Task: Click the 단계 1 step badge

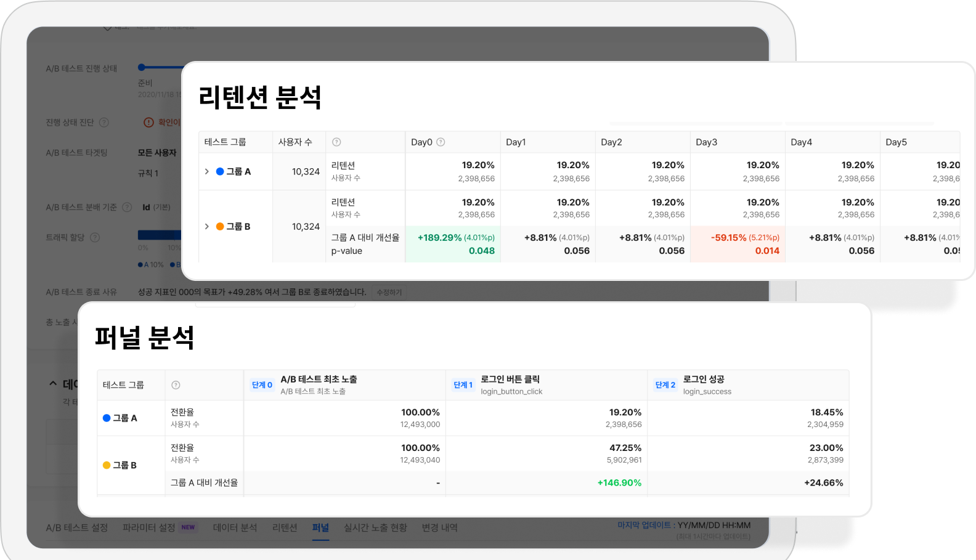Action: point(463,385)
